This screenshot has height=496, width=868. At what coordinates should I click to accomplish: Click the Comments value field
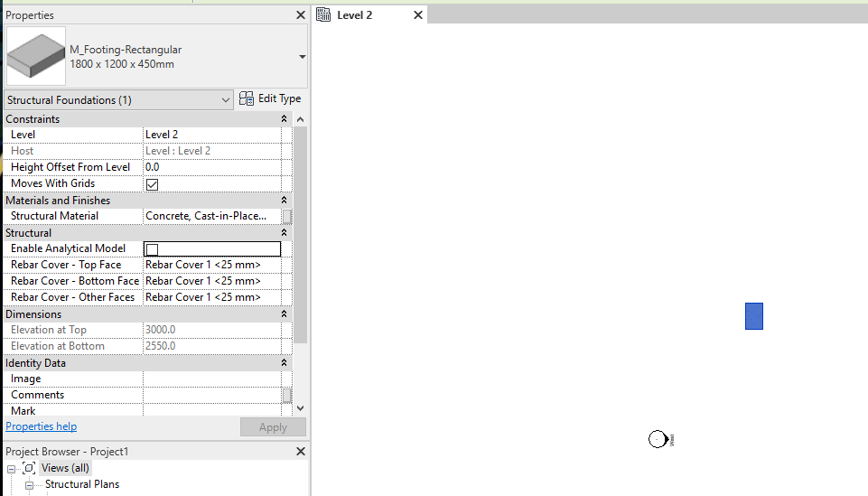(x=212, y=395)
